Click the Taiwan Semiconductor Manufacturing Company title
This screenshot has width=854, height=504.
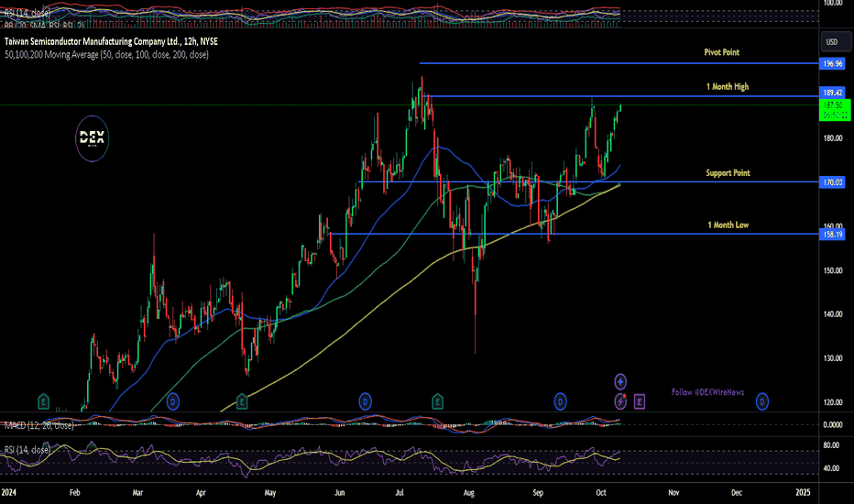[111, 41]
